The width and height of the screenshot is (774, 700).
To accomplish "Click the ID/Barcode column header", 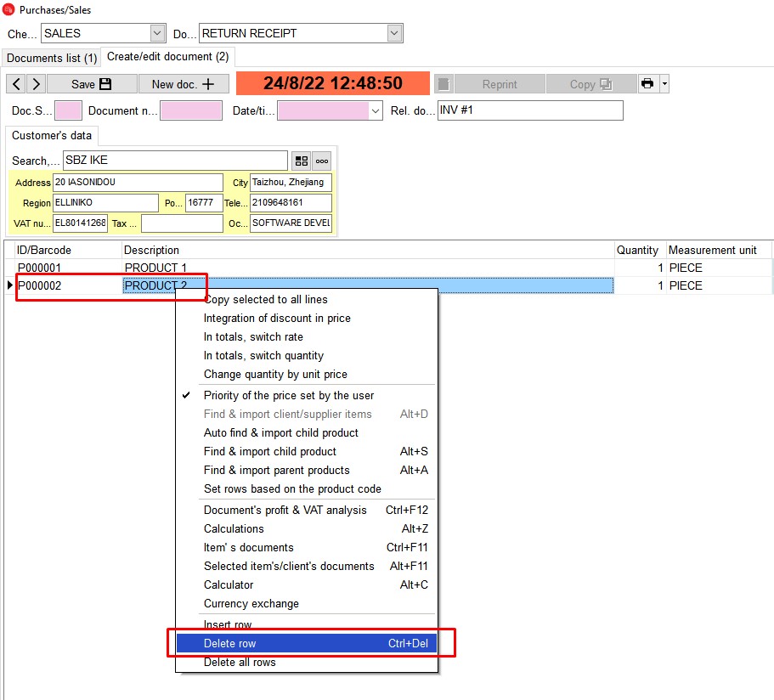I will 68,251.
